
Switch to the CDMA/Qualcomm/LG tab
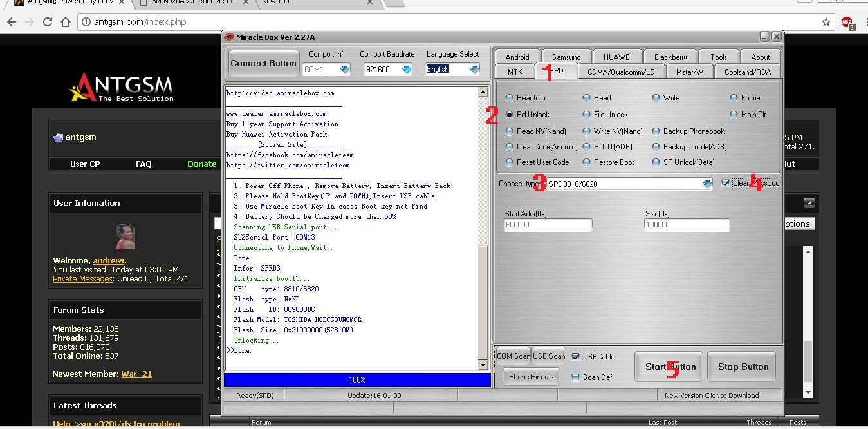(x=621, y=71)
